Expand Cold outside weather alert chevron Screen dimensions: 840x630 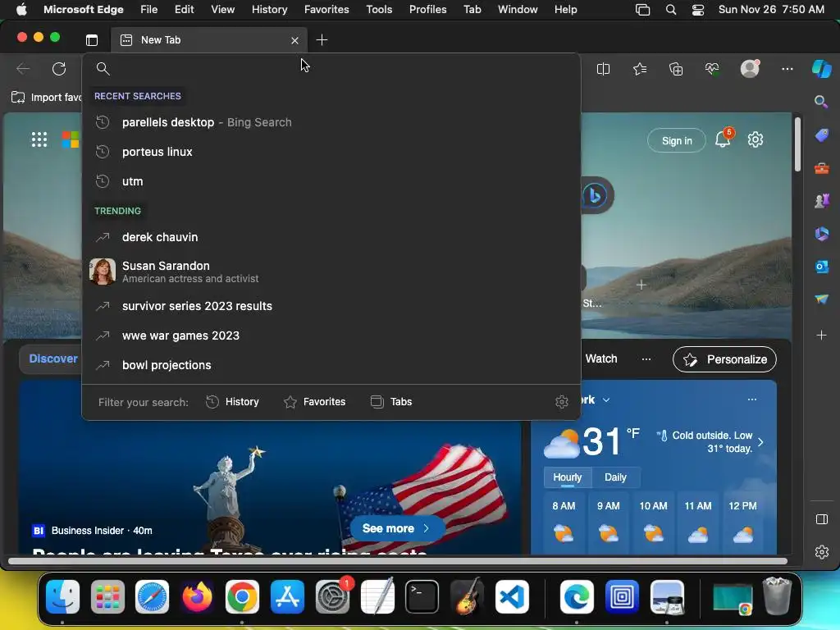click(760, 442)
